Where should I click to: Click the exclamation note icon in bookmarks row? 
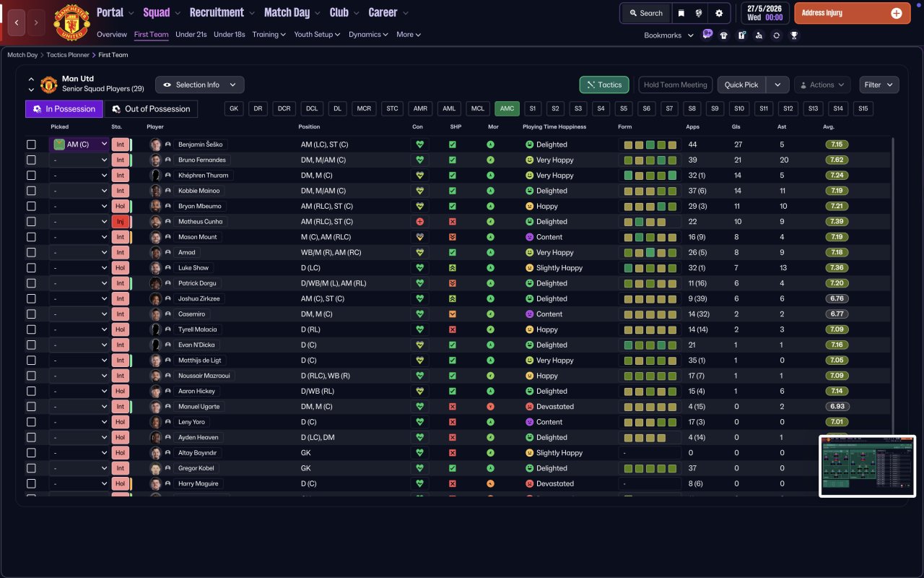(741, 35)
